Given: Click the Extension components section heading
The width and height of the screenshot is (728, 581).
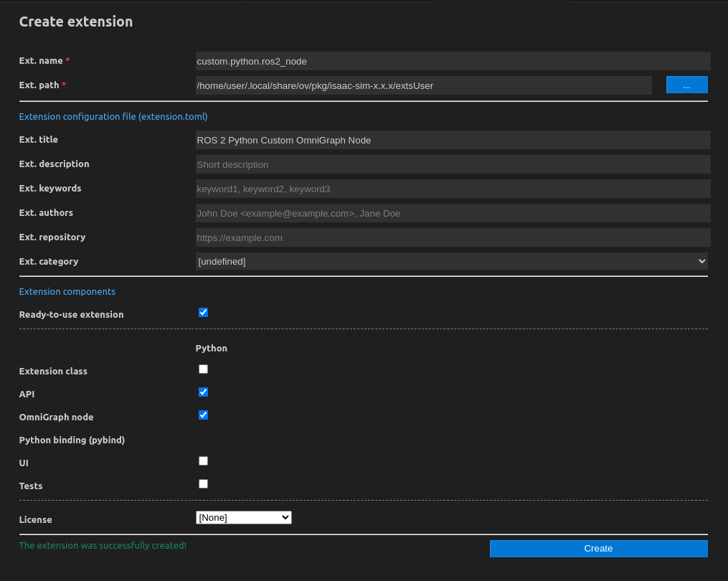Looking at the screenshot, I should (x=67, y=292).
